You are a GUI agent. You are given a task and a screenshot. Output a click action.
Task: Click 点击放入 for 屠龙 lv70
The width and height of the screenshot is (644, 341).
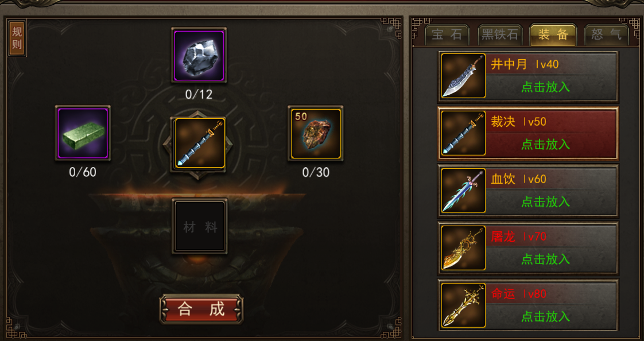point(545,259)
